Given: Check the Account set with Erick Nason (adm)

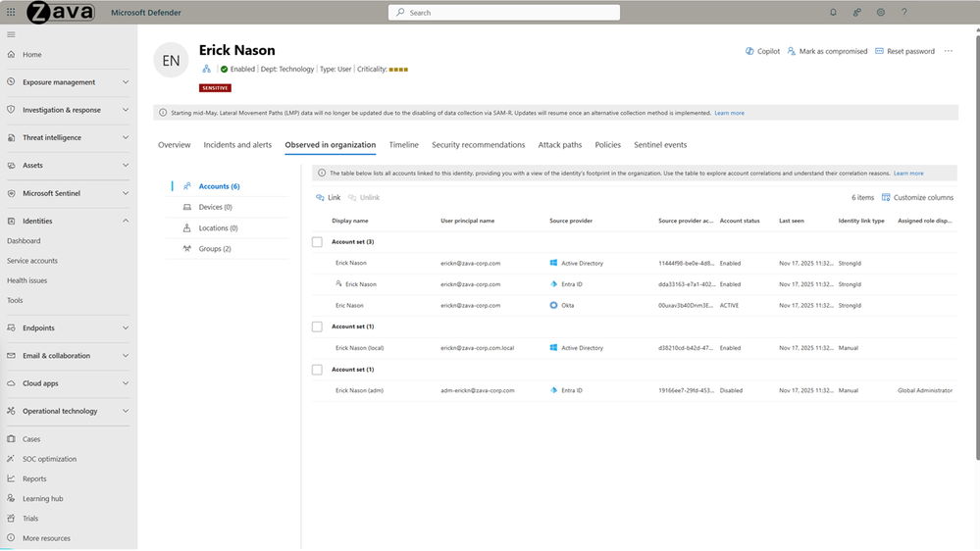Looking at the screenshot, I should click(318, 370).
